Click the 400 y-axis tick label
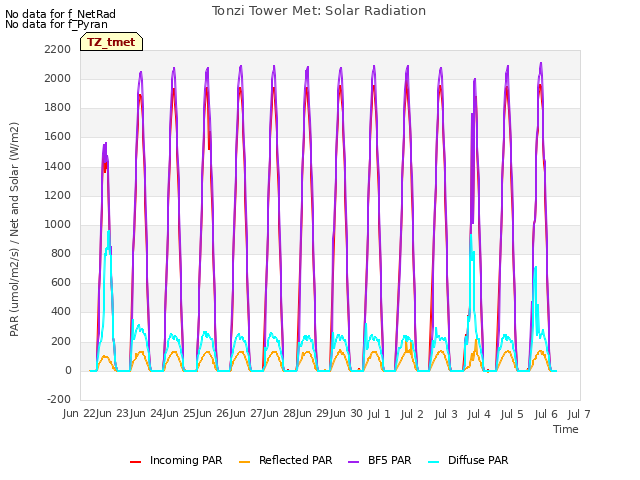Viewport: 640px width, 480px height. point(61,312)
